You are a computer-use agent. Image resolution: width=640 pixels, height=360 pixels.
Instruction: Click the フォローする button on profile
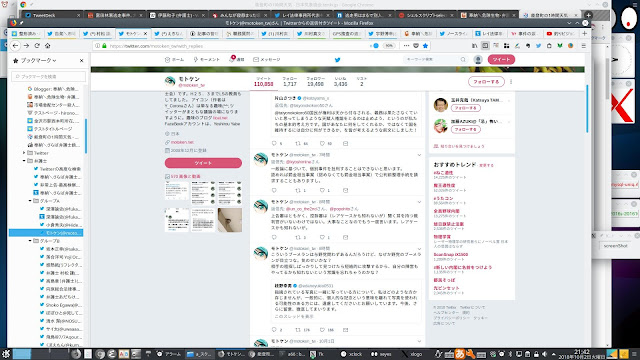(x=486, y=82)
